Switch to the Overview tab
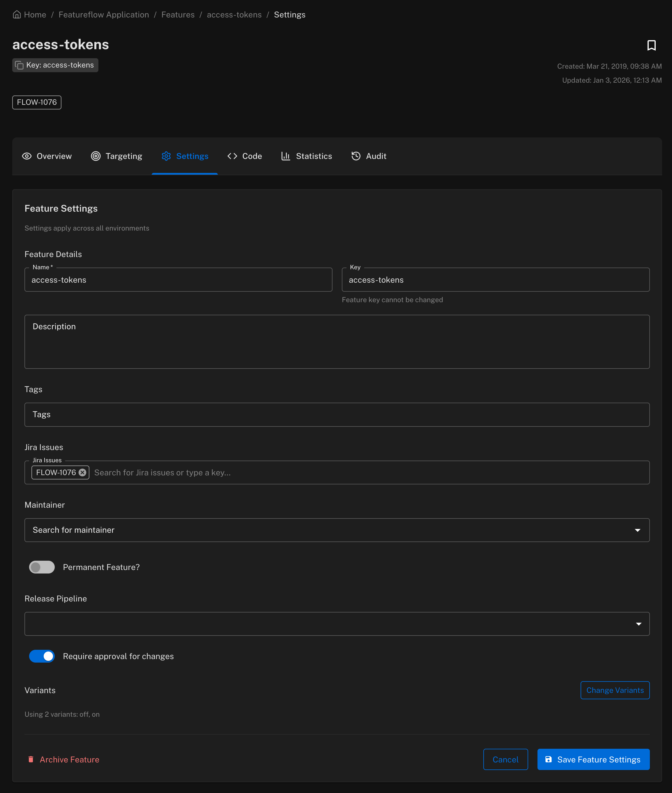This screenshot has height=793, width=672. 47,156
